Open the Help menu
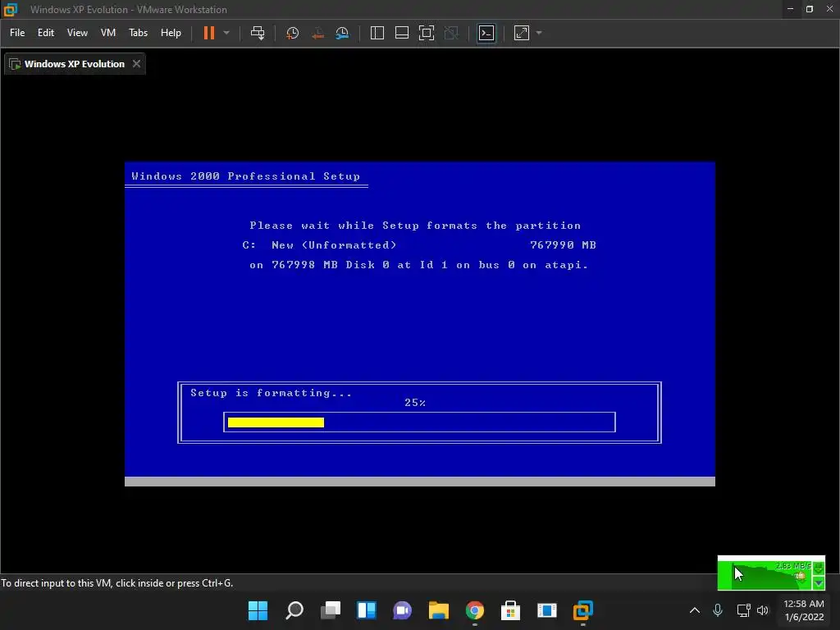The width and height of the screenshot is (840, 630). point(171,33)
